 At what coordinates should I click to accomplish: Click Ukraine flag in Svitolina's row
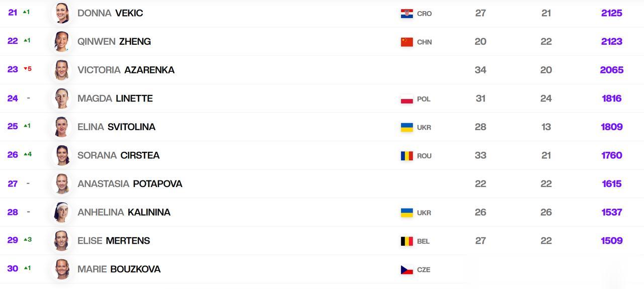pos(407,127)
